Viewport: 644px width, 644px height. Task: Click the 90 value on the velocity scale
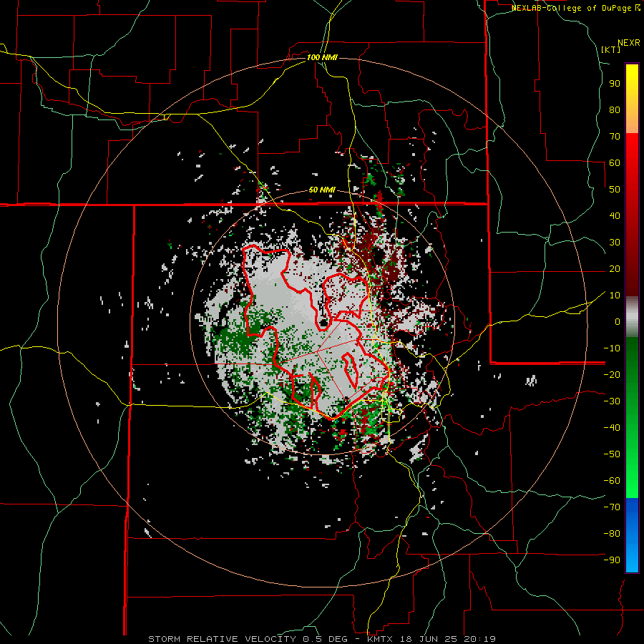[615, 84]
